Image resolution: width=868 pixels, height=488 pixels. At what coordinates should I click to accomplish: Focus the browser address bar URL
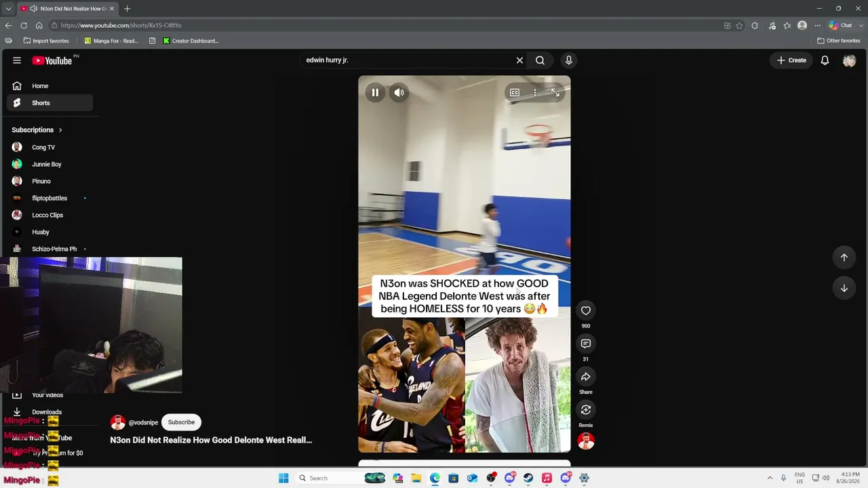click(121, 26)
